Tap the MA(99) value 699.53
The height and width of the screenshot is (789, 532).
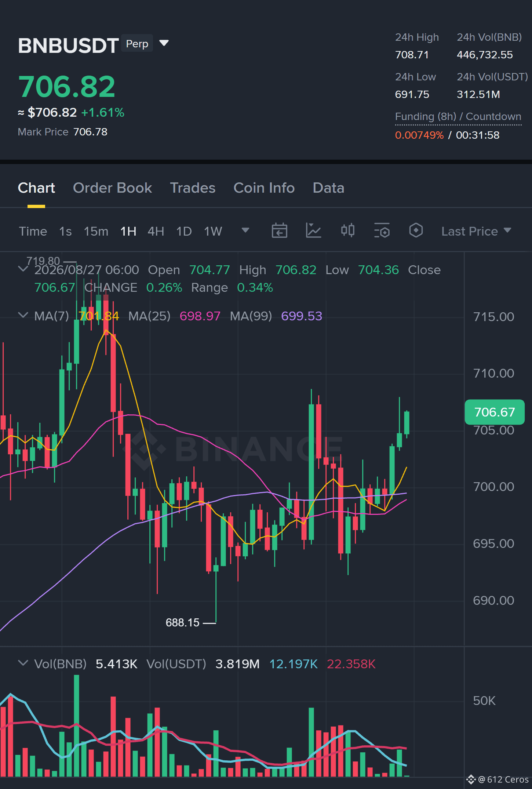click(302, 316)
